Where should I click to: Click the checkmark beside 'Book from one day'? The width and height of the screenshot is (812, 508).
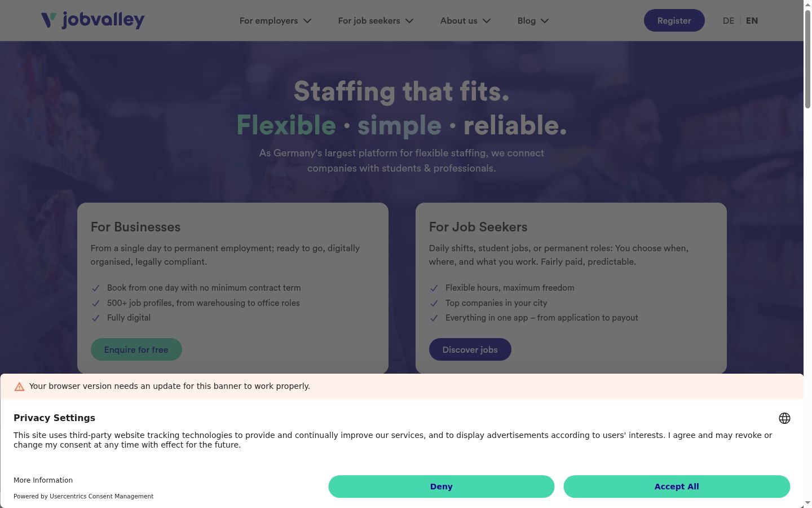tap(95, 288)
